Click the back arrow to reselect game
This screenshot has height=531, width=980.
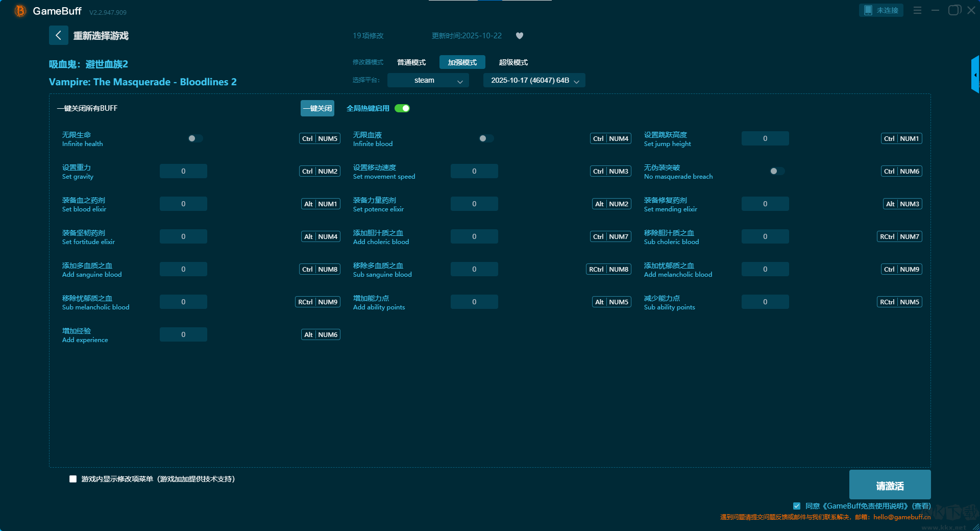[58, 35]
